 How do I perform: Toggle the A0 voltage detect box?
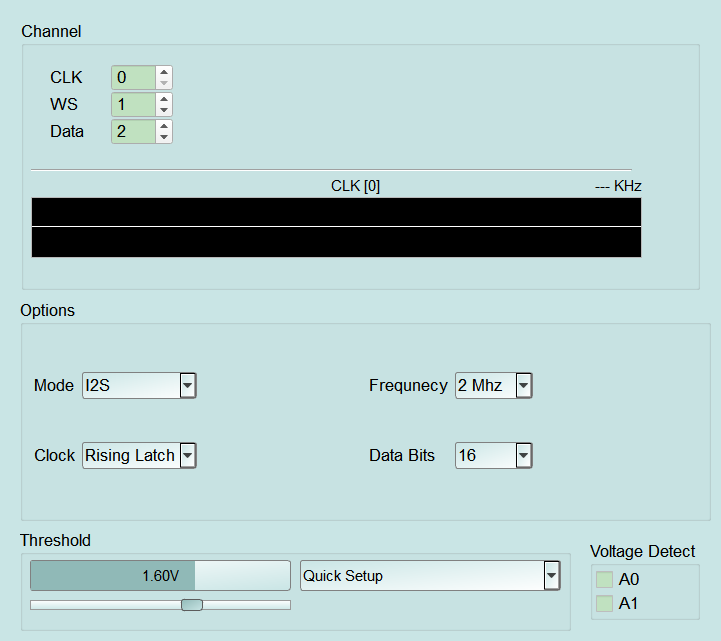[x=604, y=579]
